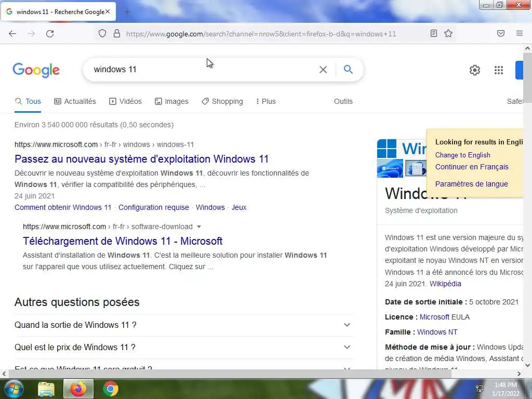532x399 pixels.
Task: Open Paramètres de langue link
Action: [x=472, y=184]
